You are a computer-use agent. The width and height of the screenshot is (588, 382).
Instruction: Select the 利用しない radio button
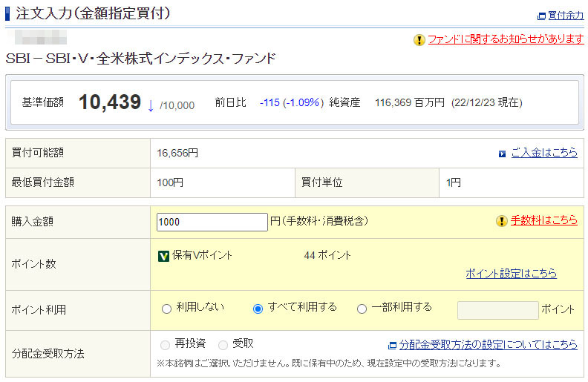[166, 309]
